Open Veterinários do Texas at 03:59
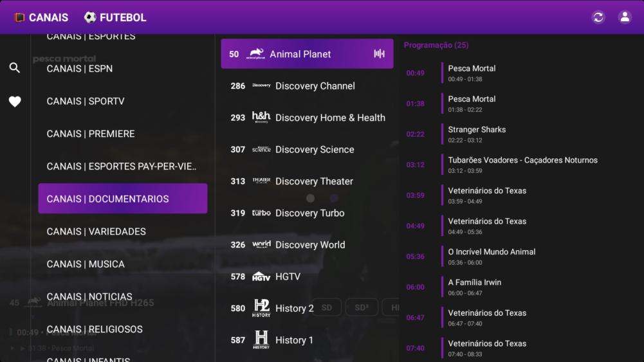Image resolution: width=644 pixels, height=362 pixels. tap(520, 195)
